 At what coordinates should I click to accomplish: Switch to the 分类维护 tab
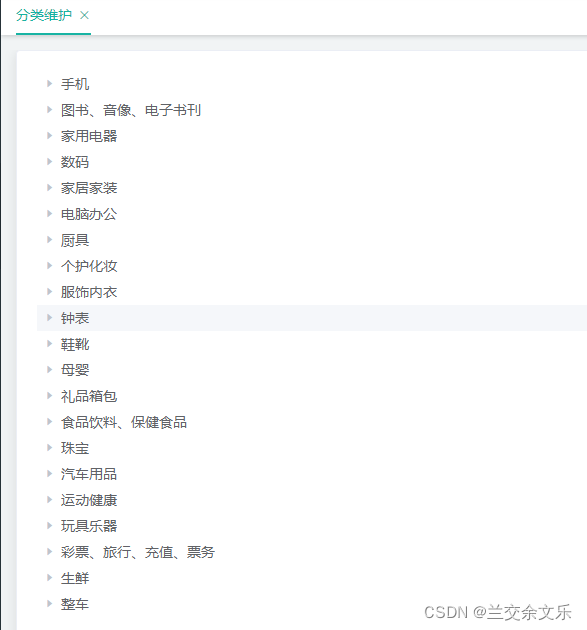coord(44,15)
